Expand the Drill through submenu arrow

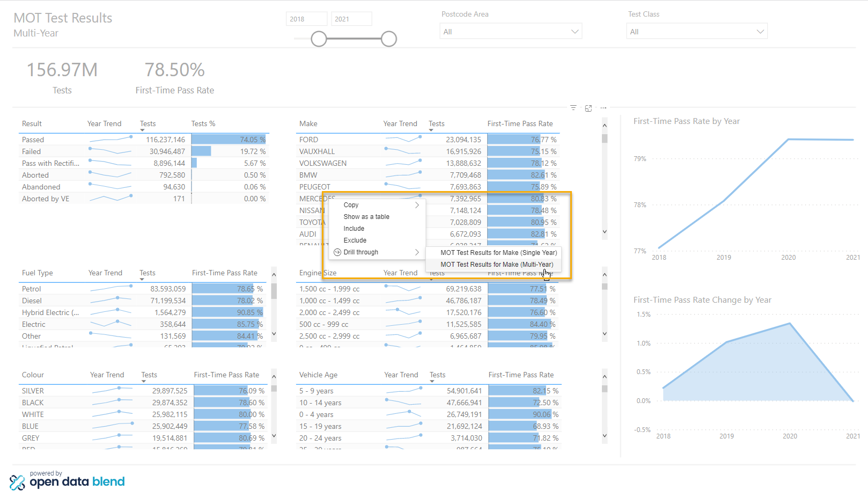point(417,252)
